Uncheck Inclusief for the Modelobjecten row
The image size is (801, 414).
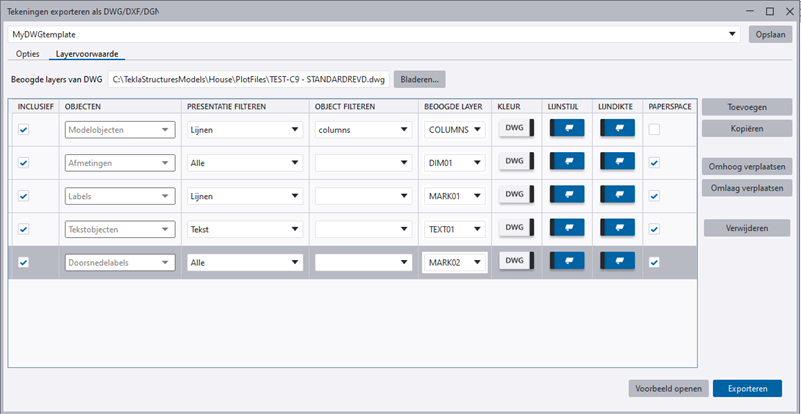click(x=24, y=129)
